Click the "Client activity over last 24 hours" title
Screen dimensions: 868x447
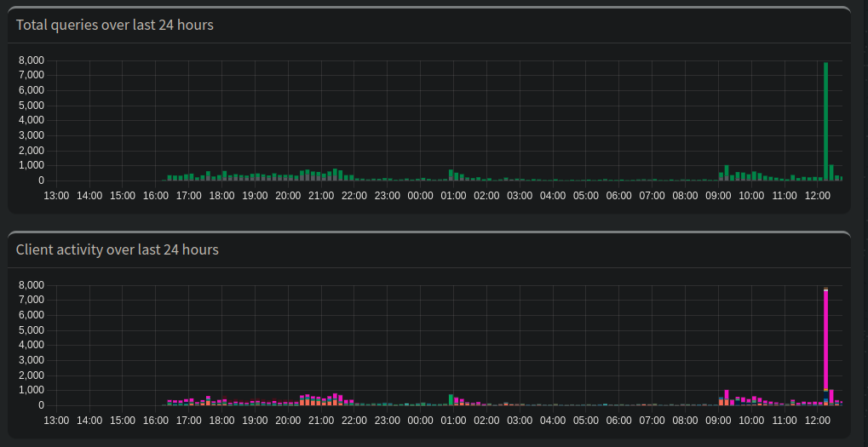click(118, 249)
